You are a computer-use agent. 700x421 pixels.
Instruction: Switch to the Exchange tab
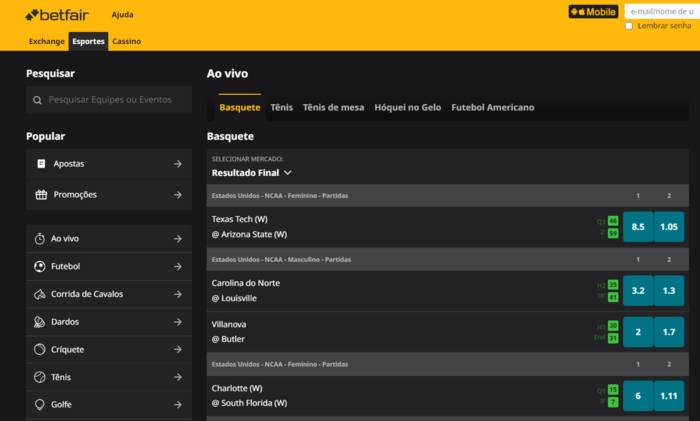[47, 41]
